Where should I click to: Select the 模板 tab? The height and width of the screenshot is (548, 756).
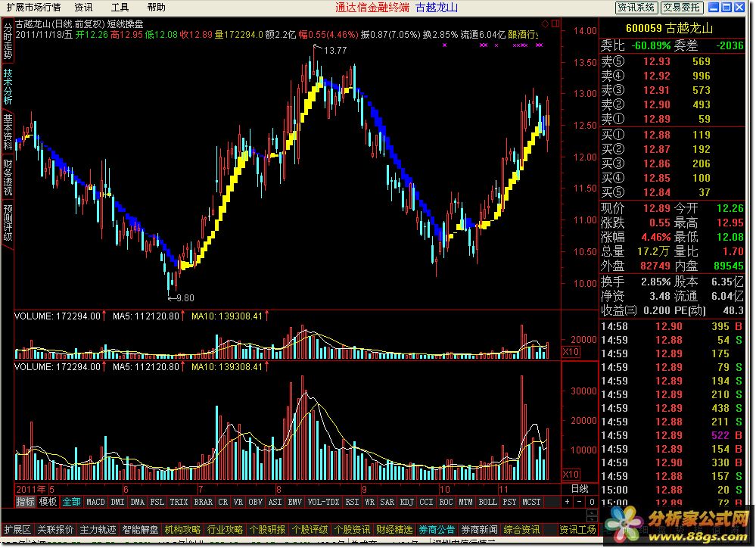click(x=48, y=502)
